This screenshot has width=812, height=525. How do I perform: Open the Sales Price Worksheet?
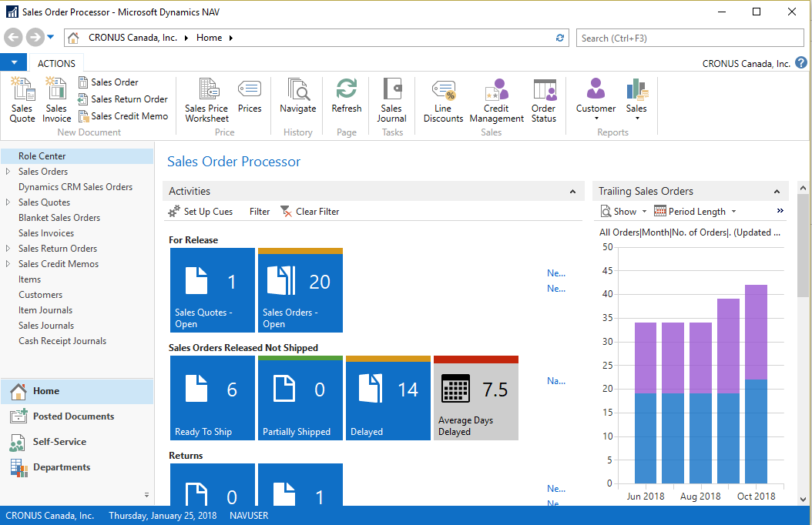click(x=206, y=100)
